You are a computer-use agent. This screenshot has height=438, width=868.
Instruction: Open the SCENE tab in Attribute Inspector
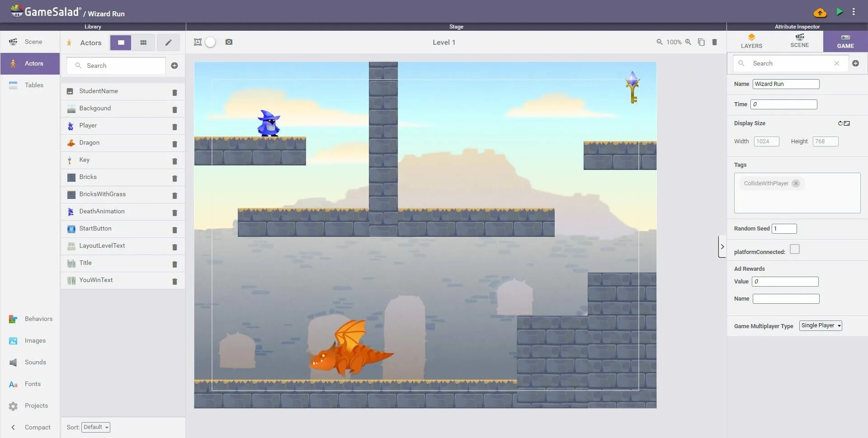[799, 41]
